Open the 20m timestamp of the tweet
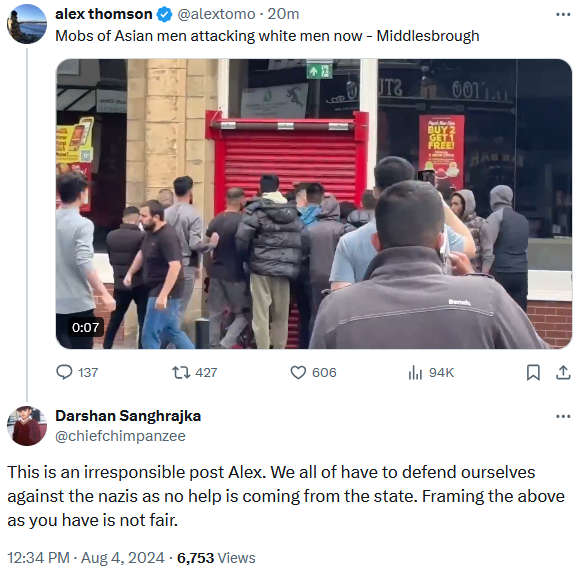 click(283, 14)
